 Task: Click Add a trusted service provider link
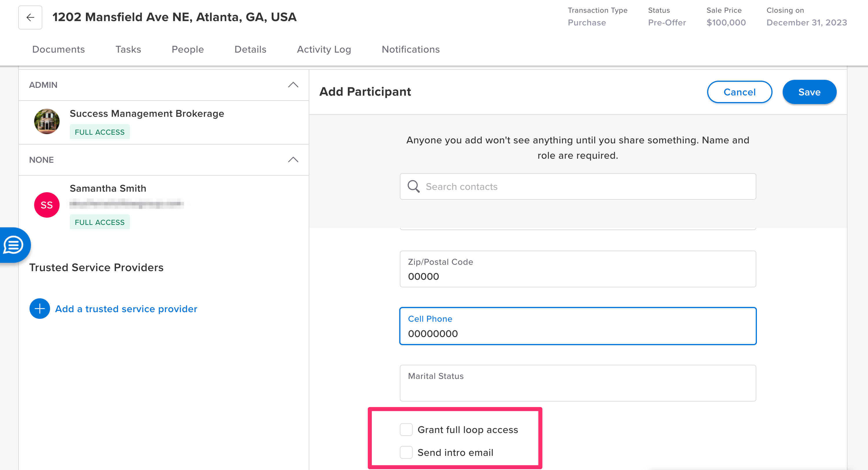click(126, 309)
